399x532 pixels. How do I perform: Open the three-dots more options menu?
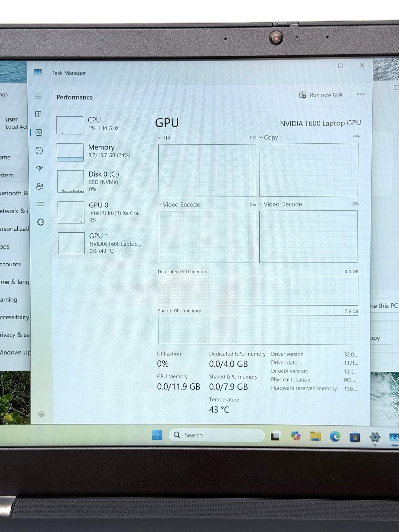point(361,94)
